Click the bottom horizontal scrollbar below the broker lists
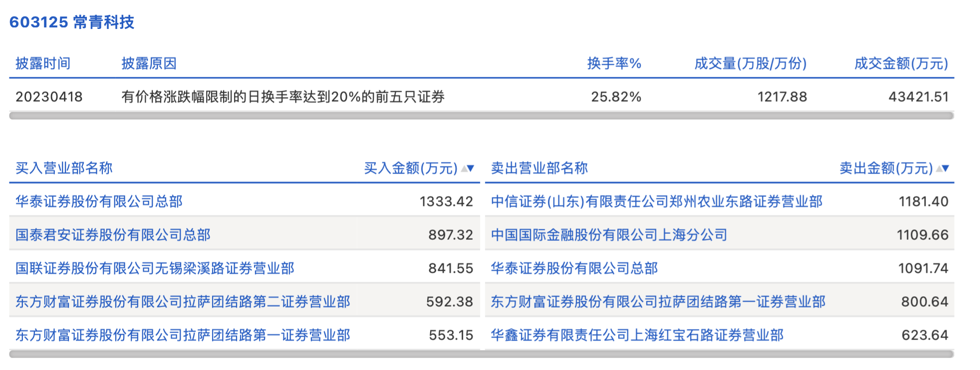This screenshot has width=980, height=370. (481, 354)
